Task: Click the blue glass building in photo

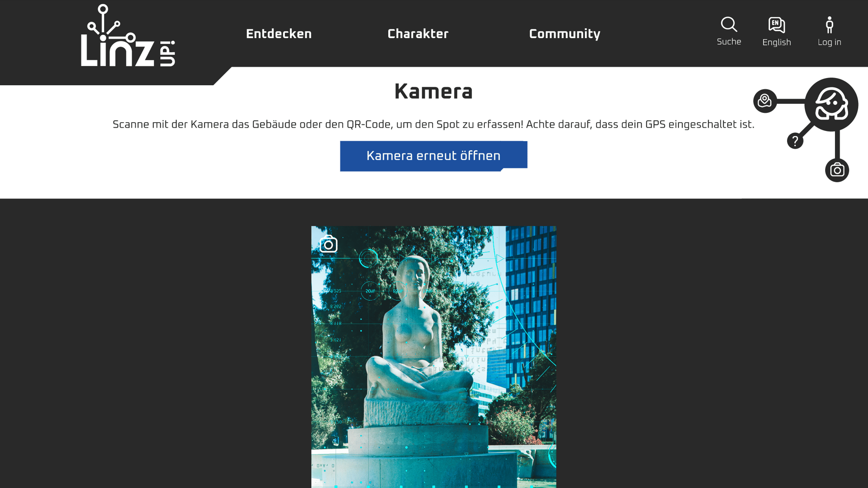Action: [x=531, y=305]
